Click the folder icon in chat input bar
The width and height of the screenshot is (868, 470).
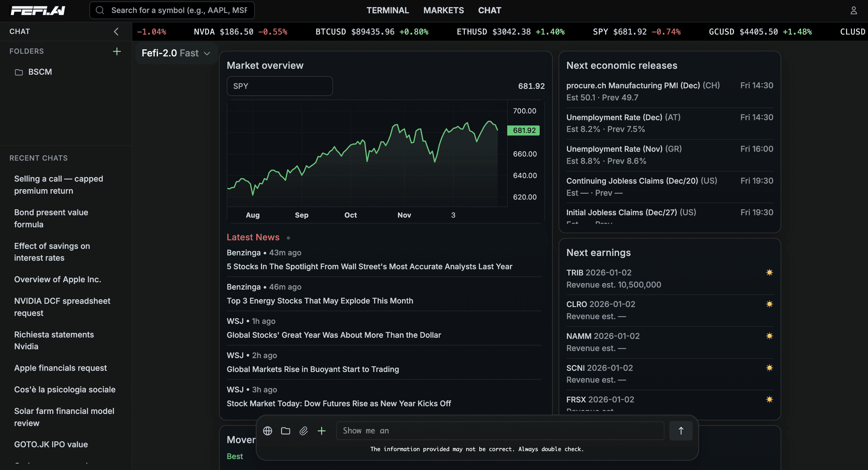285,430
